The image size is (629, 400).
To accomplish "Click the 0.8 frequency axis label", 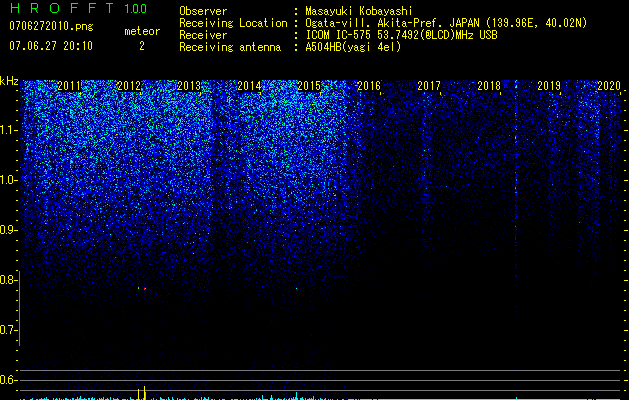I will tap(8, 280).
